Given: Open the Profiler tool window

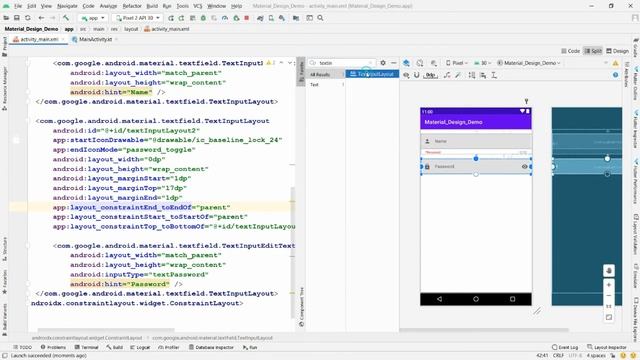Looking at the screenshot, I should point(169,347).
